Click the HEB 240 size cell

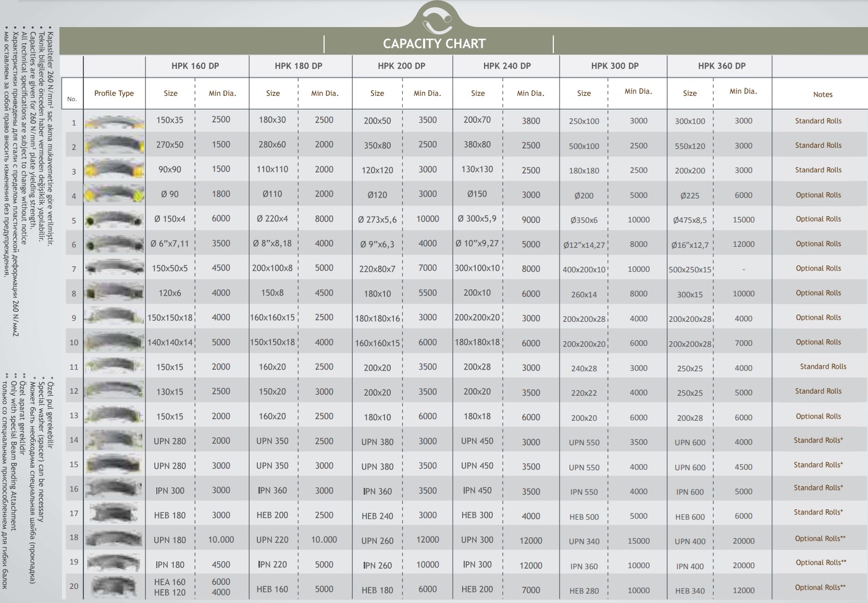(x=377, y=516)
